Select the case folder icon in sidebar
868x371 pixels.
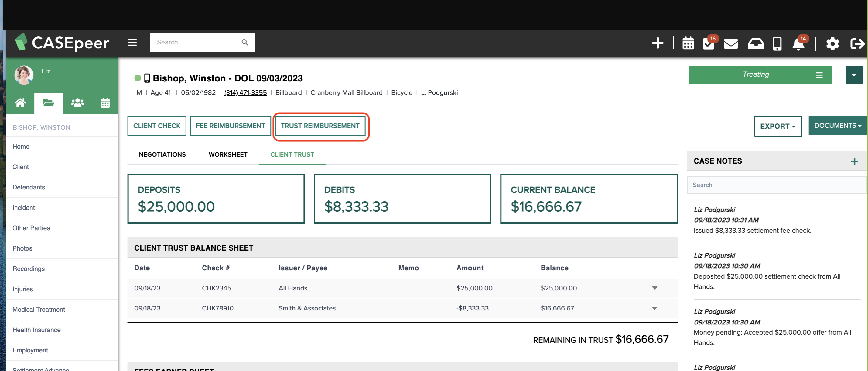coord(49,103)
